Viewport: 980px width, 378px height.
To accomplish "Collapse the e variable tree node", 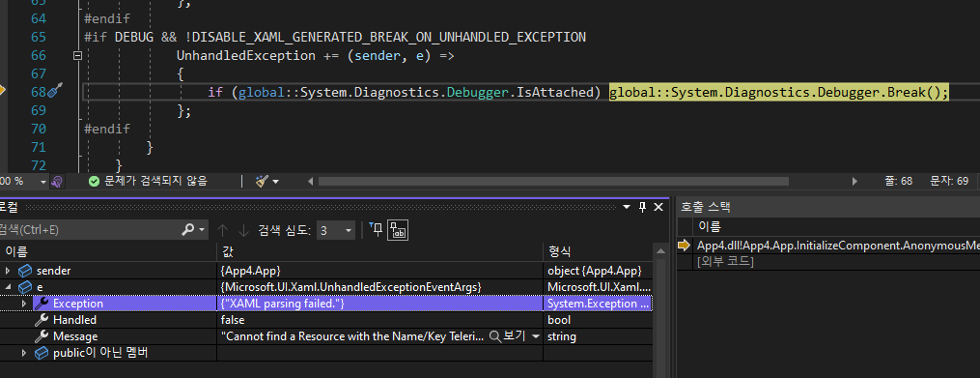I will (8, 287).
